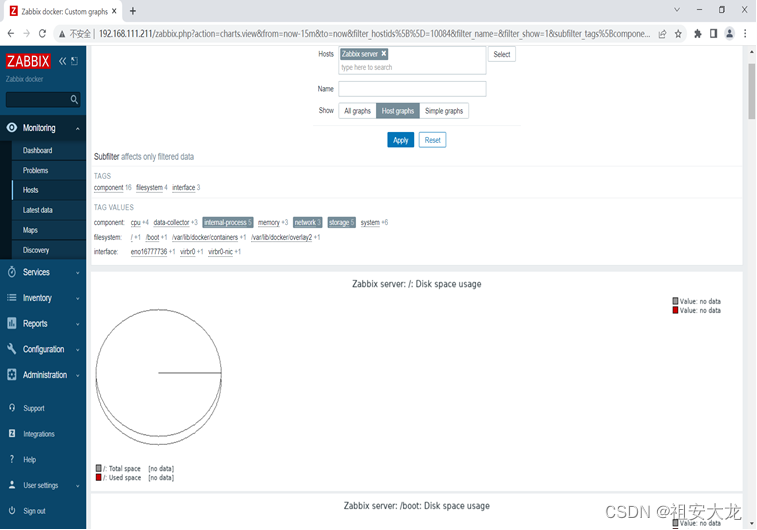Click the Services clock icon
757x530 pixels.
pyautogui.click(x=12, y=272)
